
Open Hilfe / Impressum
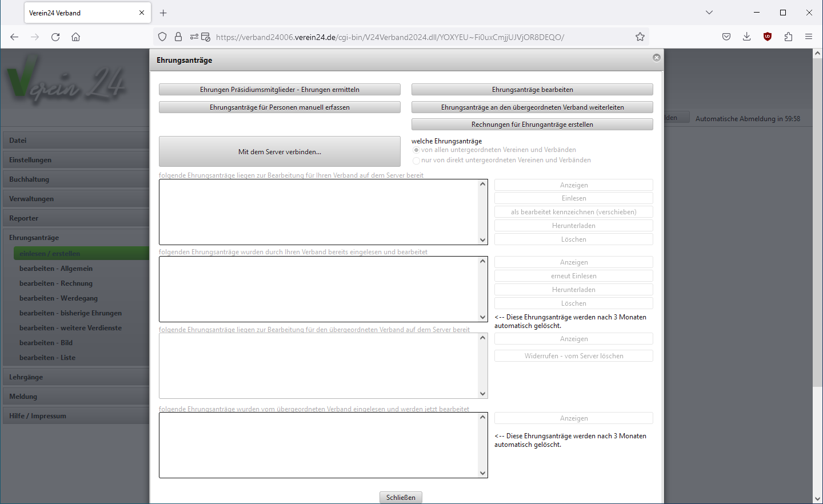[x=75, y=416]
